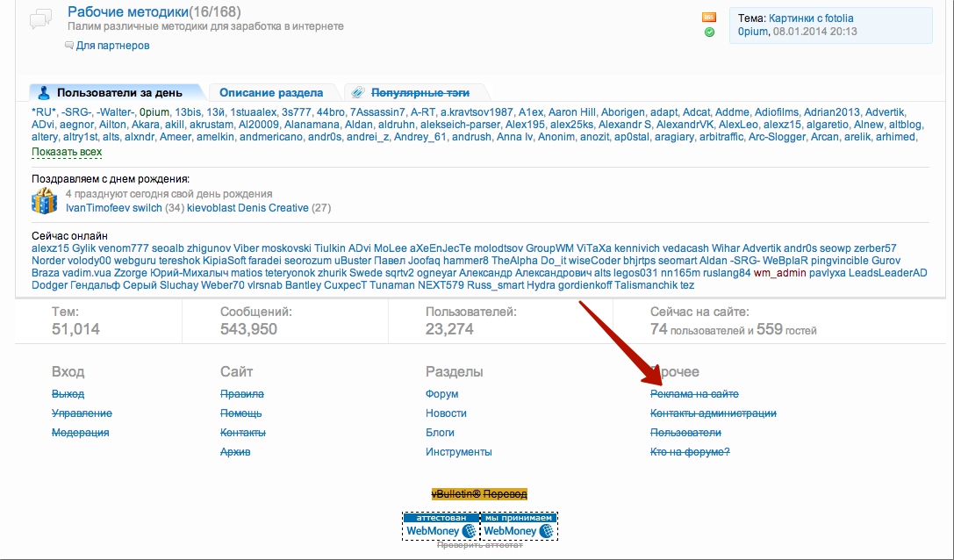954x560 pixels.
Task: Switch to the 'Описание раздела' tab
Action: 270,92
